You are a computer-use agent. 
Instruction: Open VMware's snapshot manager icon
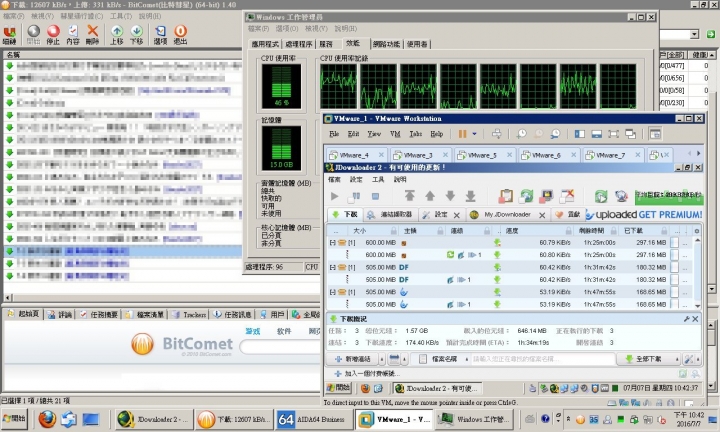[x=555, y=134]
